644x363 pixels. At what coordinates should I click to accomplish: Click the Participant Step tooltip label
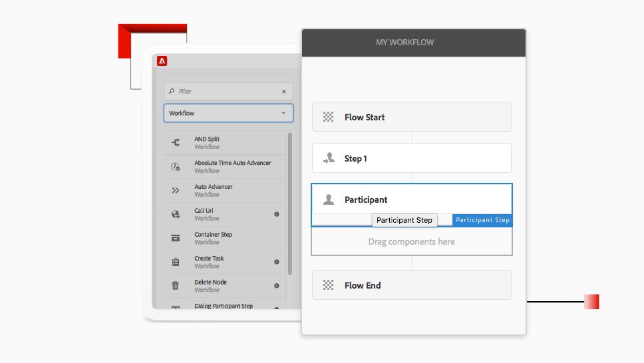[x=404, y=220]
